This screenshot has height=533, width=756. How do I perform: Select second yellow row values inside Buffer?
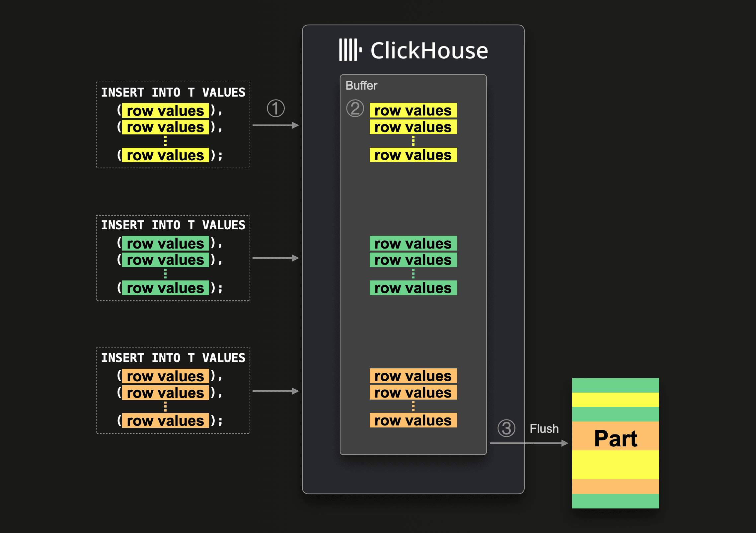[413, 127]
